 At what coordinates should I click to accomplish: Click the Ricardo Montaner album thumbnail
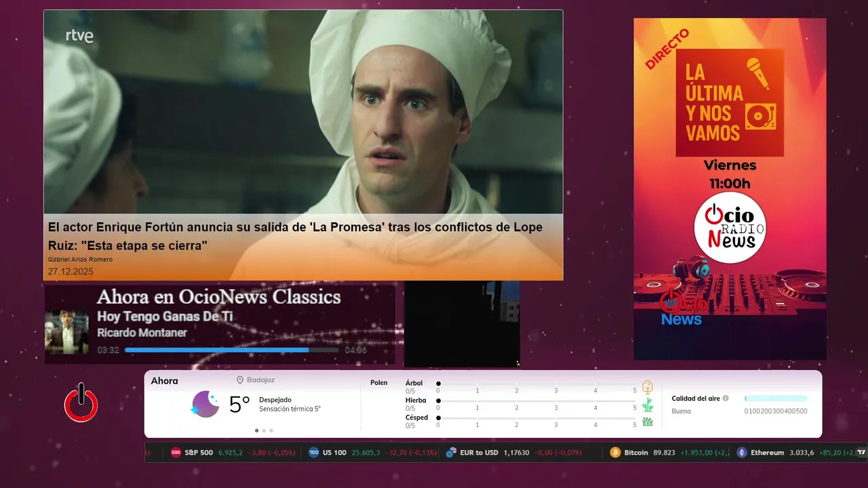66,332
